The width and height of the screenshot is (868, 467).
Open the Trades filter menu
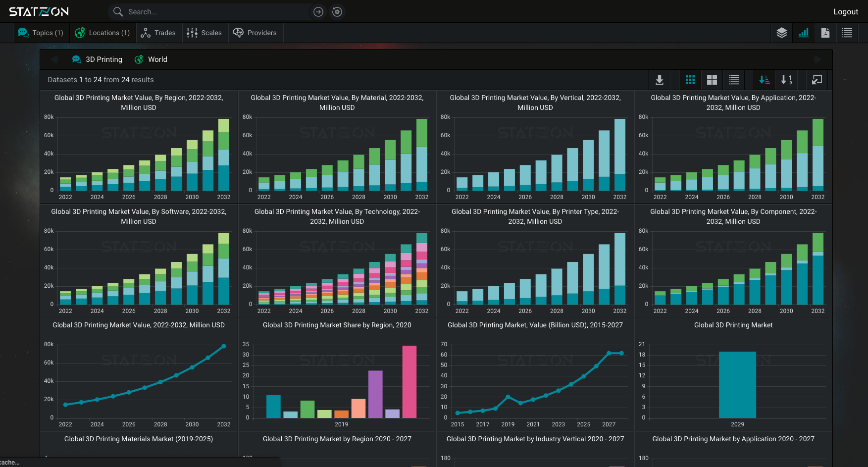(x=158, y=33)
